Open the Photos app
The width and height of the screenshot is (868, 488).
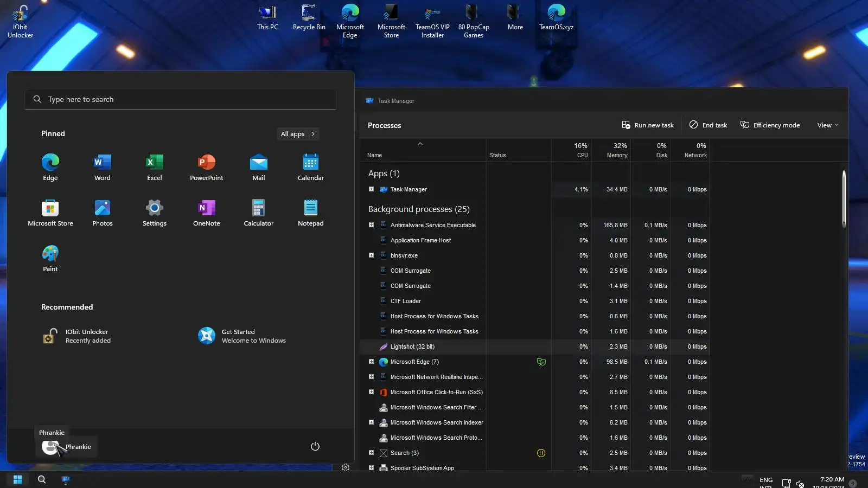click(x=103, y=213)
